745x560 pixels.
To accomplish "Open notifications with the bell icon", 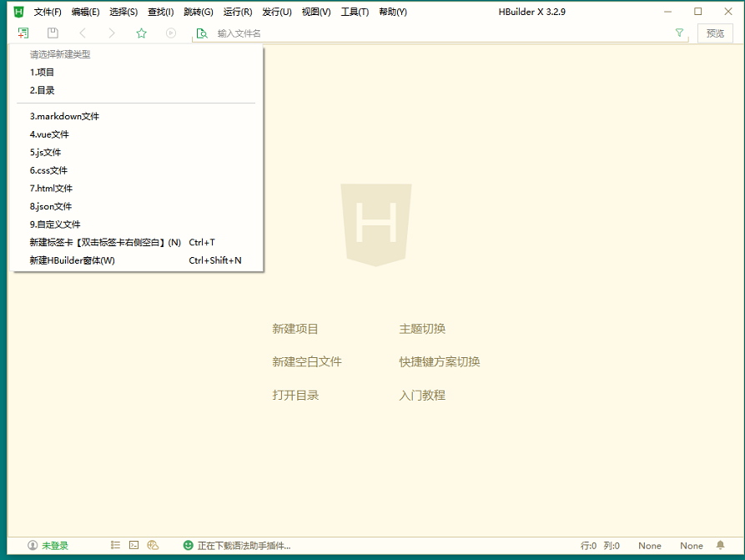I will click(720, 545).
